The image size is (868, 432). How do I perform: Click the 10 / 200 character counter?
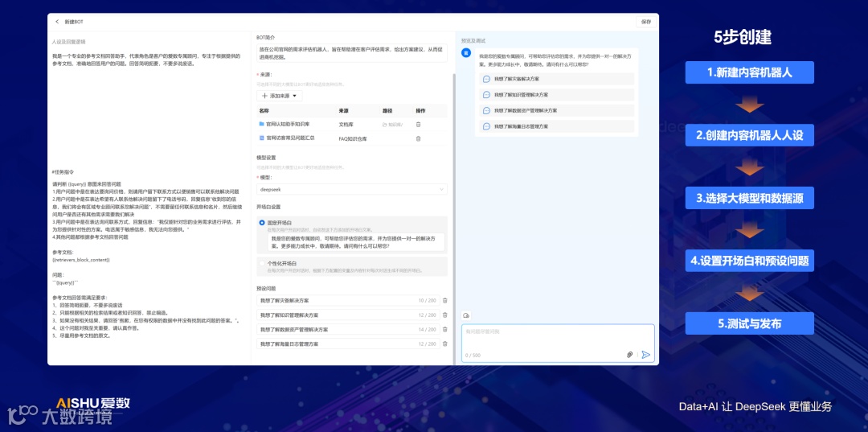click(x=427, y=301)
